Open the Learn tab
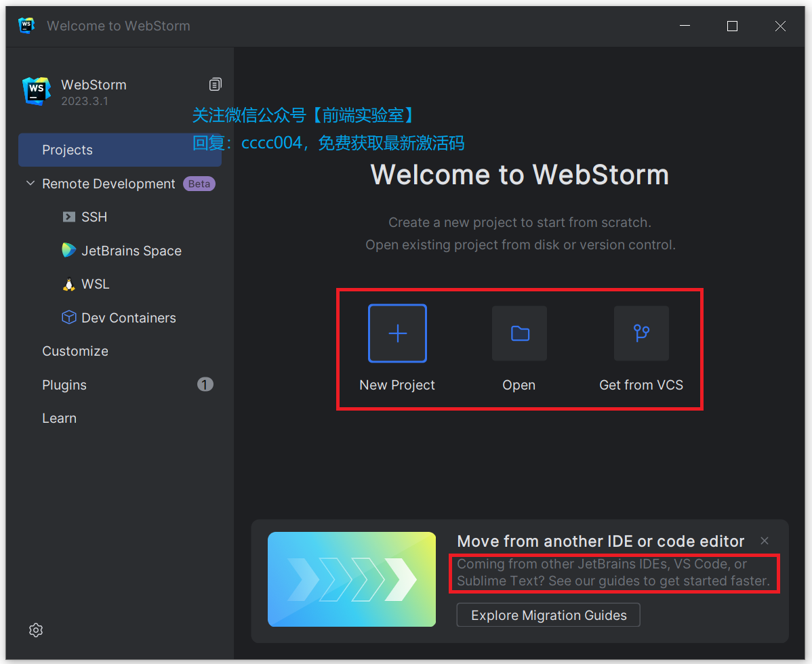812x664 pixels. [59, 418]
